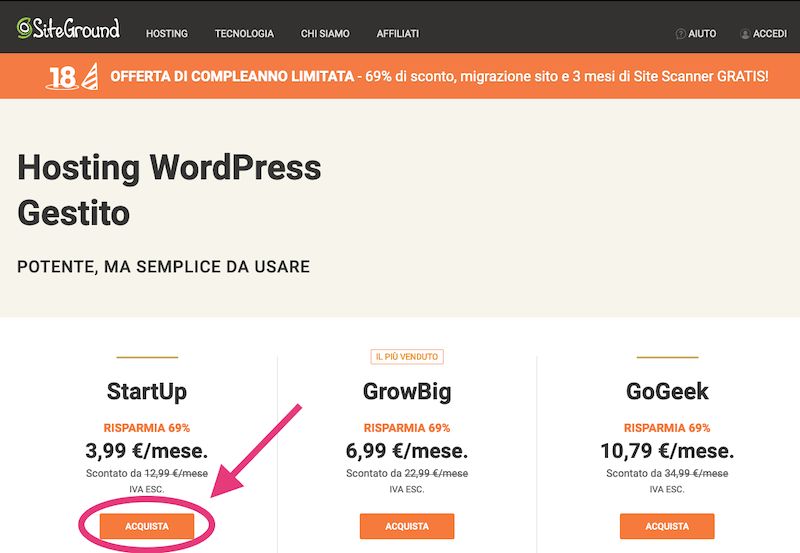Click ACQUISTA under the GrowBig plan
The image size is (800, 553).
click(407, 526)
